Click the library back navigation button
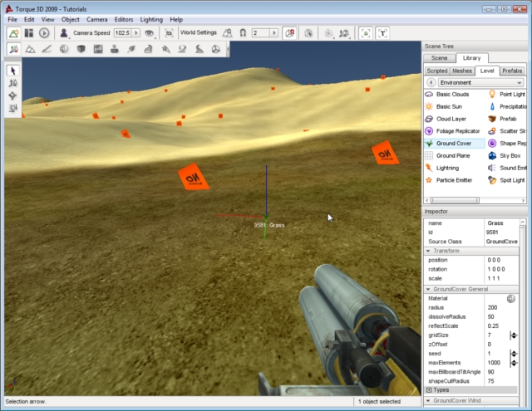The image size is (532, 411). (431, 83)
